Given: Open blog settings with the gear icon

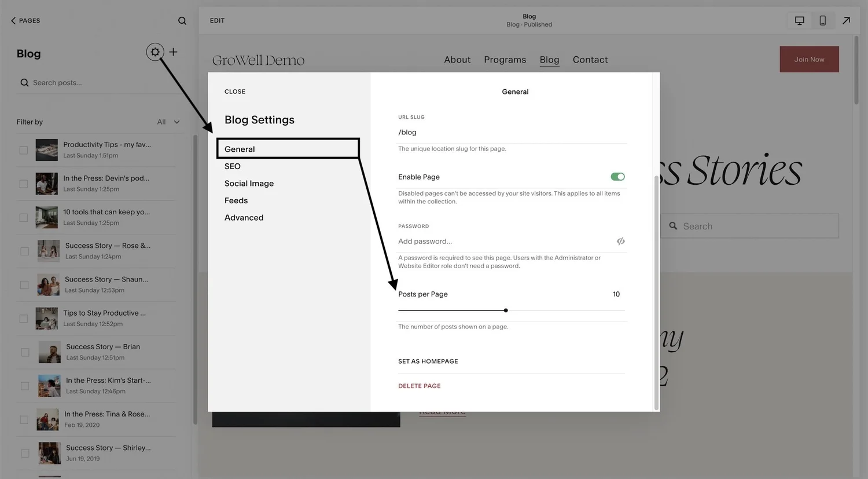Looking at the screenshot, I should pyautogui.click(x=155, y=52).
